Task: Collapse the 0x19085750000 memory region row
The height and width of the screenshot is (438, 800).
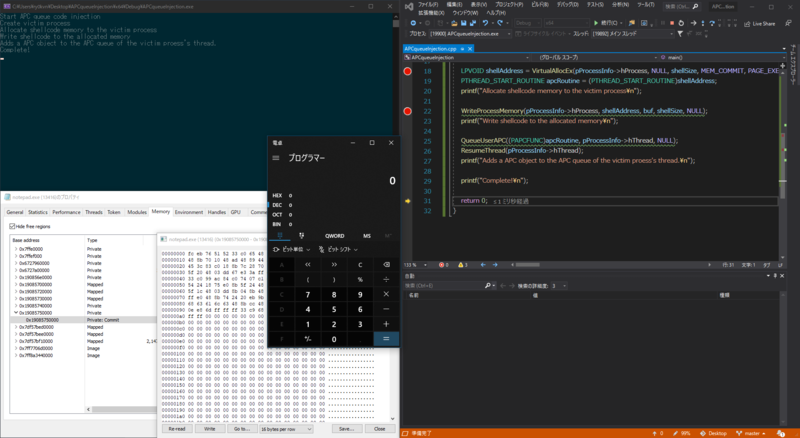Action: click(x=16, y=312)
